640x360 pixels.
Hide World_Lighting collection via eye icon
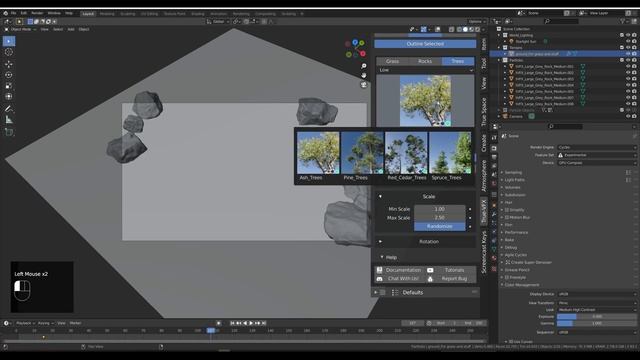(628, 35)
